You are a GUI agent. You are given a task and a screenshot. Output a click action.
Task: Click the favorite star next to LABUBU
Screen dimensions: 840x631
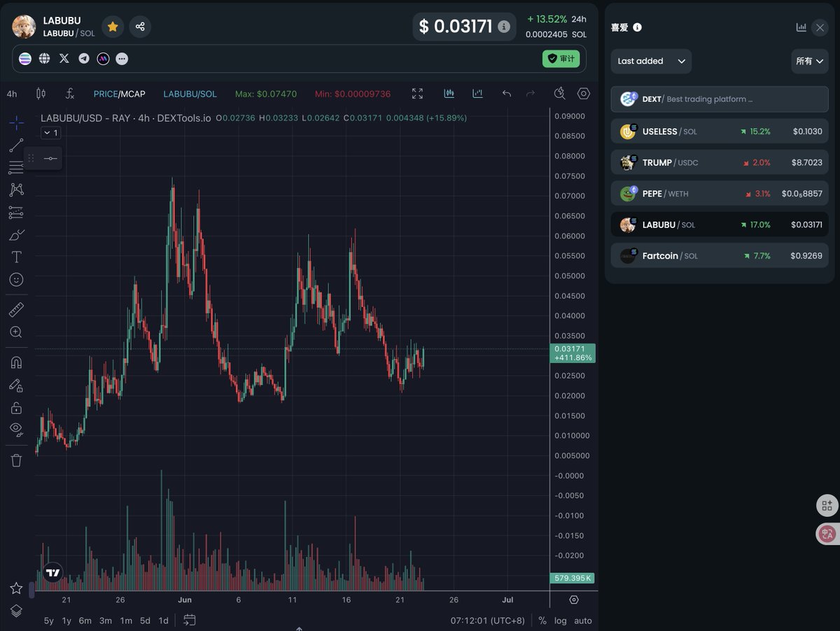(x=113, y=27)
